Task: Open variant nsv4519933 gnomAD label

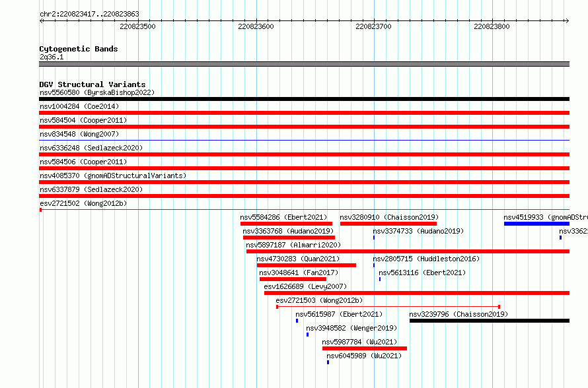Action: point(546,217)
